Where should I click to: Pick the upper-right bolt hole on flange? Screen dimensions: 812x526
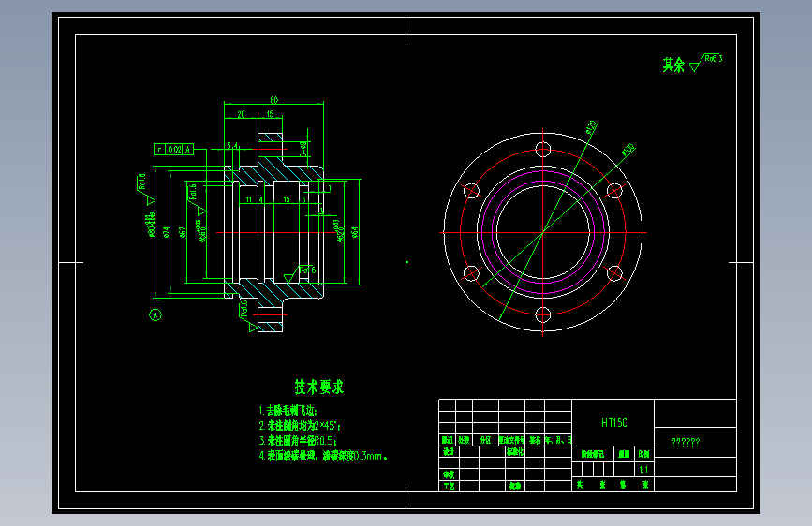pos(614,191)
